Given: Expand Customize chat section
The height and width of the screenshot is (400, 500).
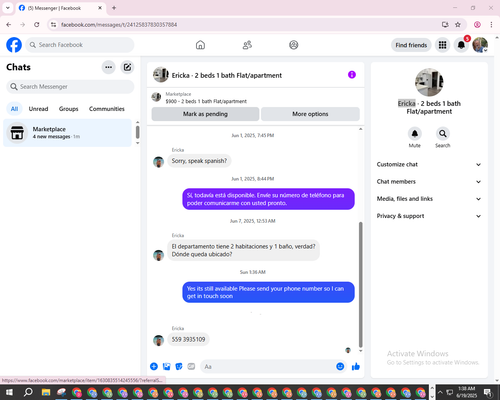Looking at the screenshot, I should (x=429, y=164).
